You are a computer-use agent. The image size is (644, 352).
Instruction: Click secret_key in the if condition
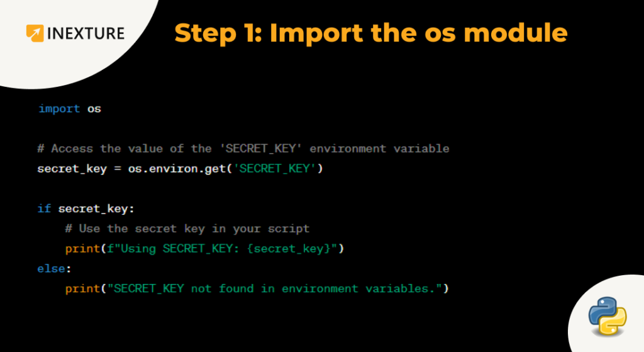(x=93, y=209)
